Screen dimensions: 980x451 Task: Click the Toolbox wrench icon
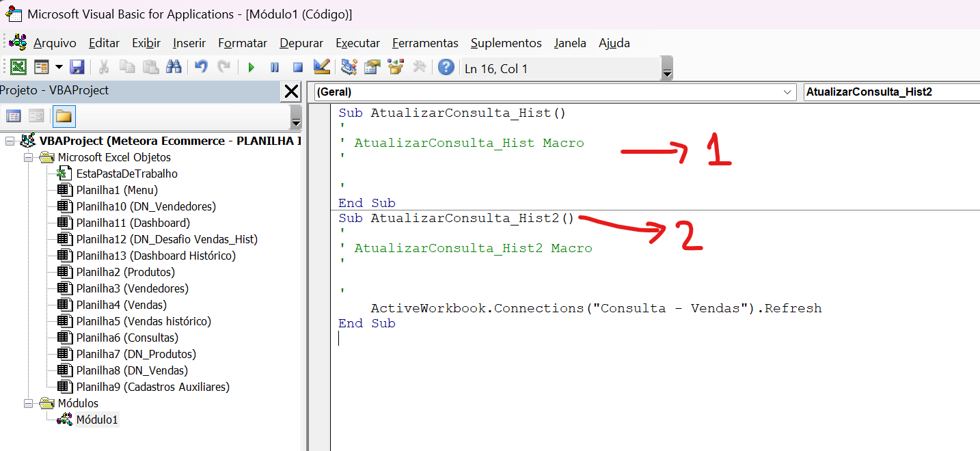420,68
